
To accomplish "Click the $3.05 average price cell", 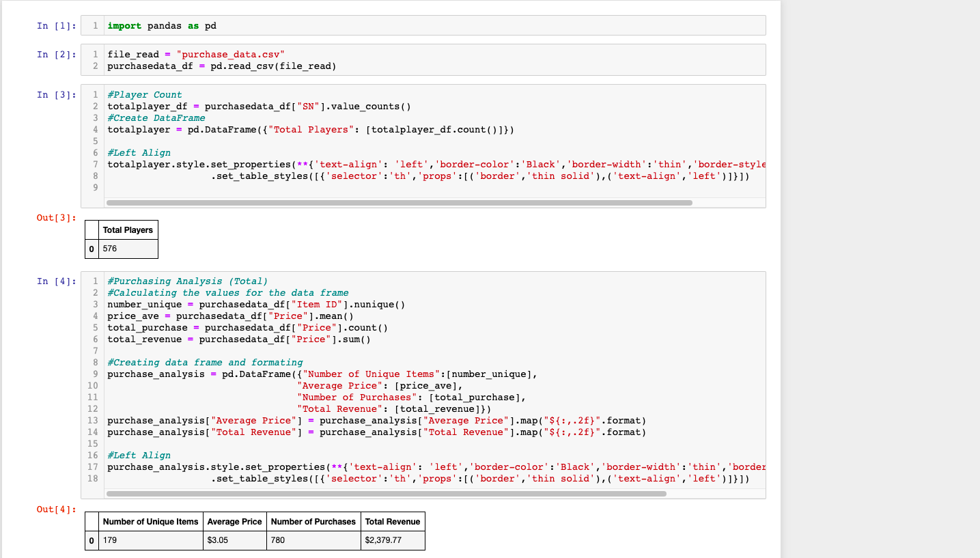I will [x=234, y=540].
